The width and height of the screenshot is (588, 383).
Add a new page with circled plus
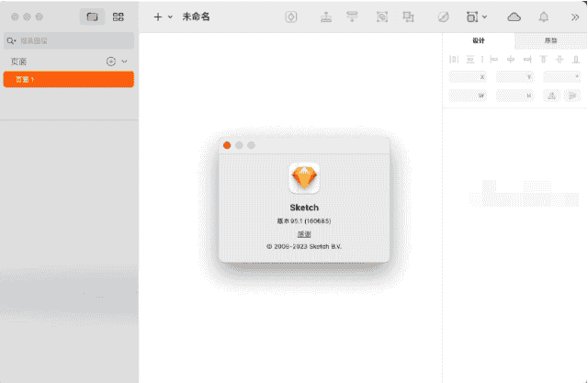(x=110, y=62)
